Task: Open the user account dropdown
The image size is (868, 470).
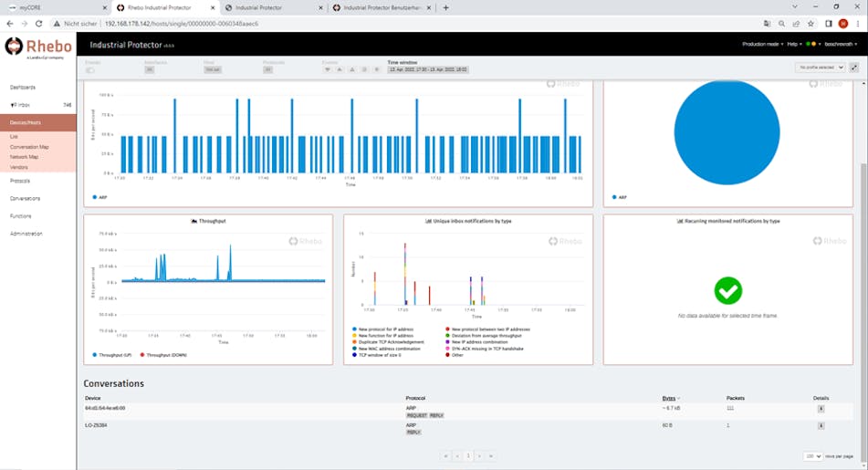Action: click(841, 45)
